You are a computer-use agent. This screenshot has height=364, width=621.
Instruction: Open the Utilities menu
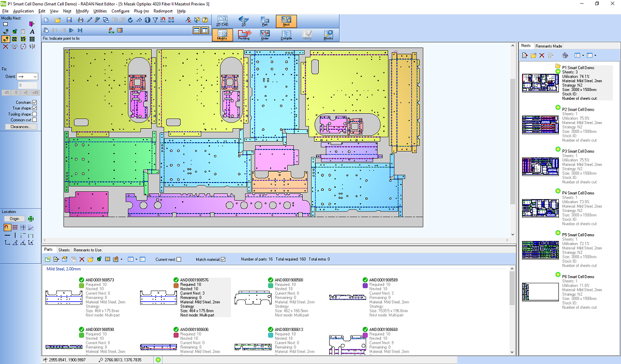click(100, 11)
